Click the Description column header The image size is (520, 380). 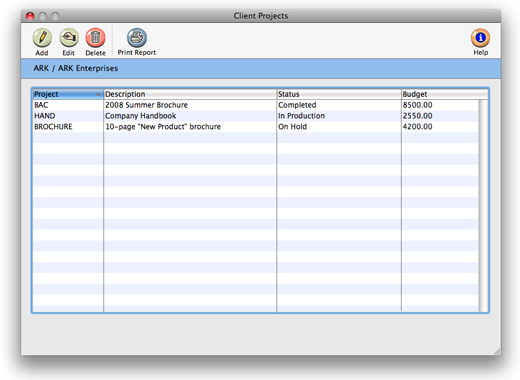click(x=190, y=94)
